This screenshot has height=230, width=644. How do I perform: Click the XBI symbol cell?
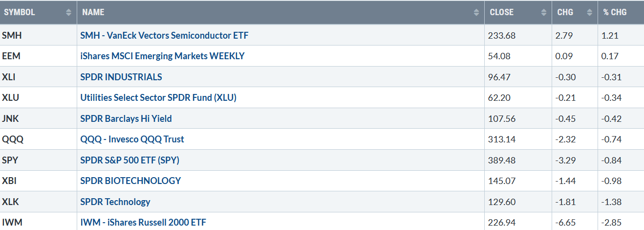click(x=39, y=181)
